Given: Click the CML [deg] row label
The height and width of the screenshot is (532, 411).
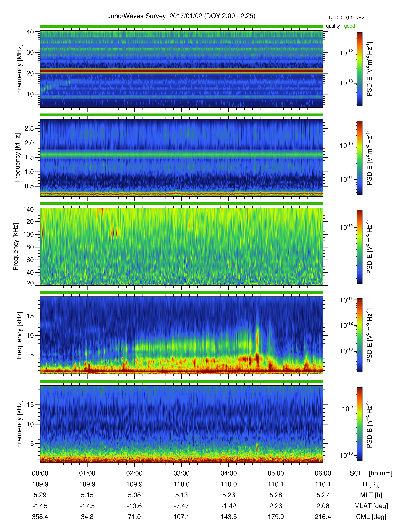Looking at the screenshot, I should click(371, 517).
